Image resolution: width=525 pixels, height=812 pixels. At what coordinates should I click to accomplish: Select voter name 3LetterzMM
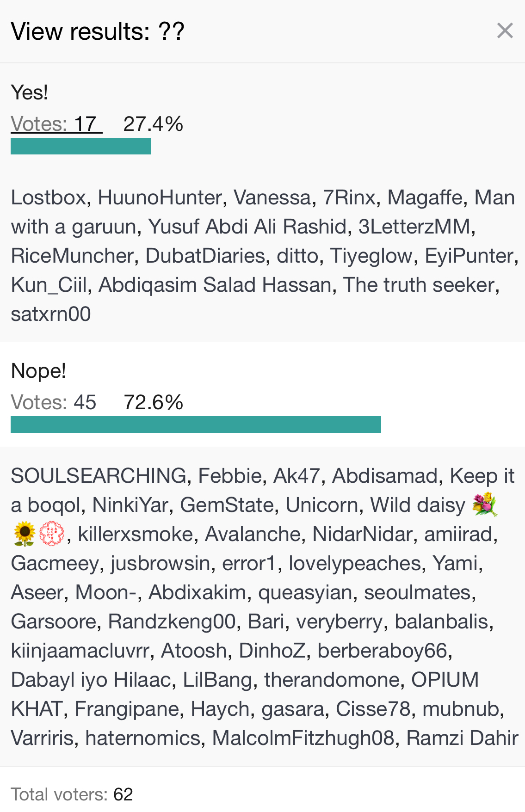tap(414, 227)
